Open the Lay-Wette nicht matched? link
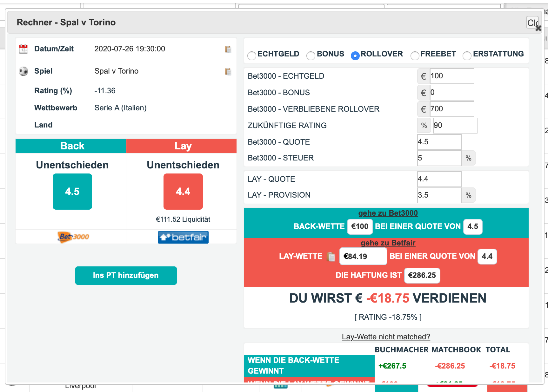This screenshot has width=548, height=392. point(386,337)
